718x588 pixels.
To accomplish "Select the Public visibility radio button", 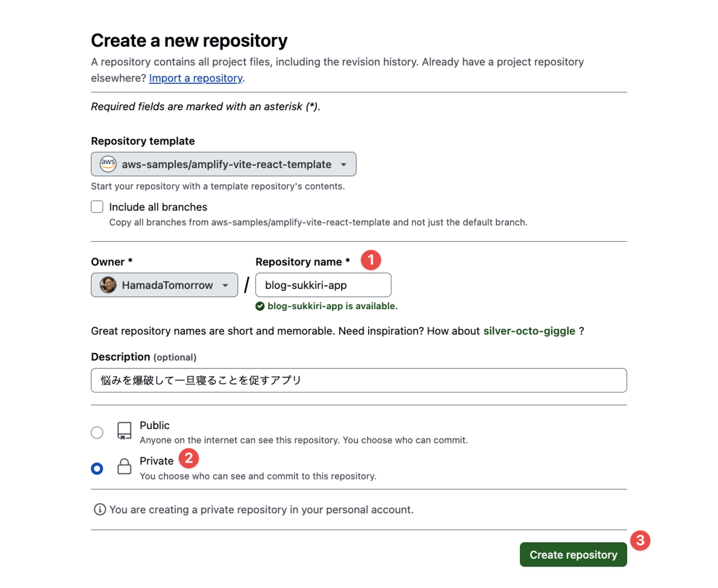I will tap(97, 432).
